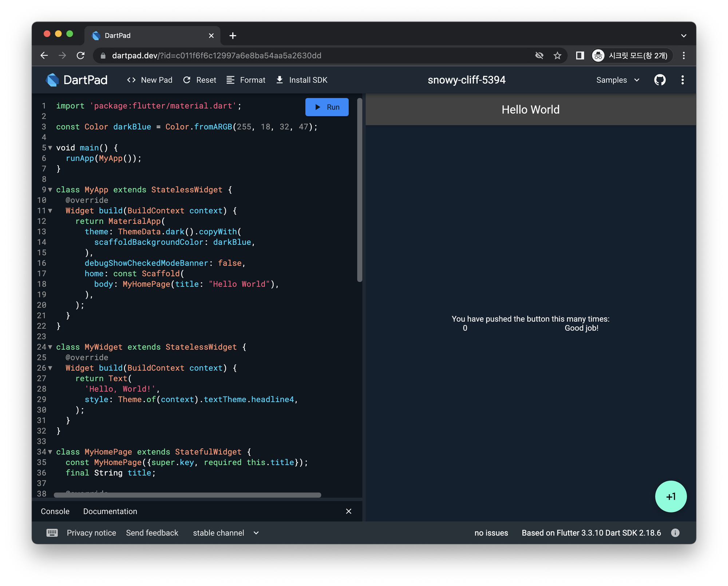Viewport: 728px width, 586px height.
Task: Click the DartPad logo
Action: pos(77,80)
